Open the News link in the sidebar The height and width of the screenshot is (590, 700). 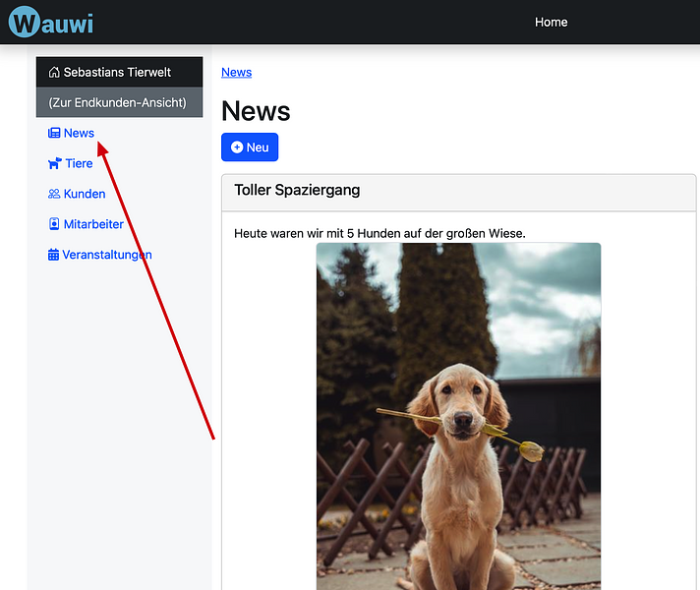(x=79, y=134)
